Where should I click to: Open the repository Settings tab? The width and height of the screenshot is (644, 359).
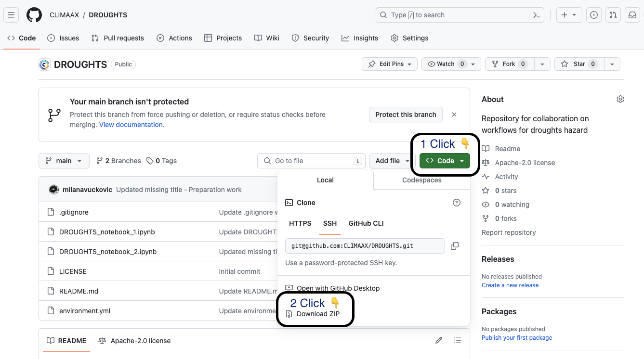pos(409,38)
